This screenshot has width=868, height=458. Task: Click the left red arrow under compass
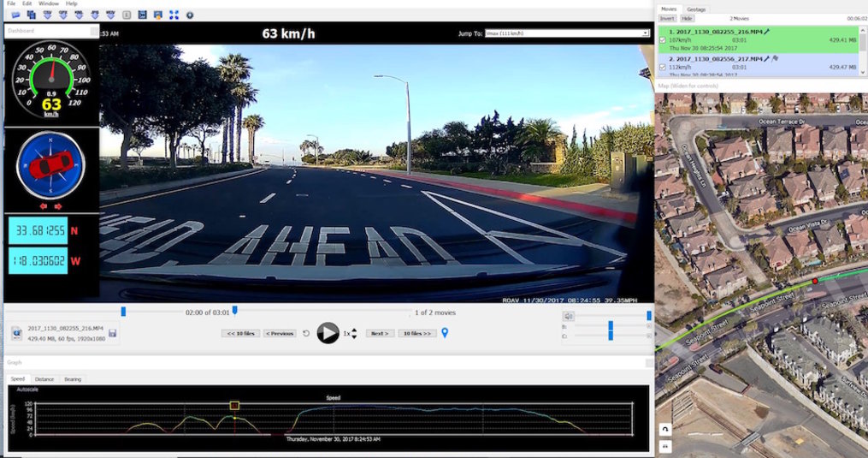click(x=43, y=206)
